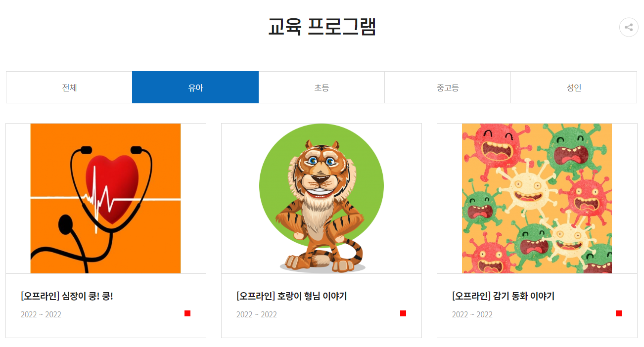Viewport: 644px width, 347px height.
Task: Click red square on 감기 동화 이야기 card
Action: 619,313
